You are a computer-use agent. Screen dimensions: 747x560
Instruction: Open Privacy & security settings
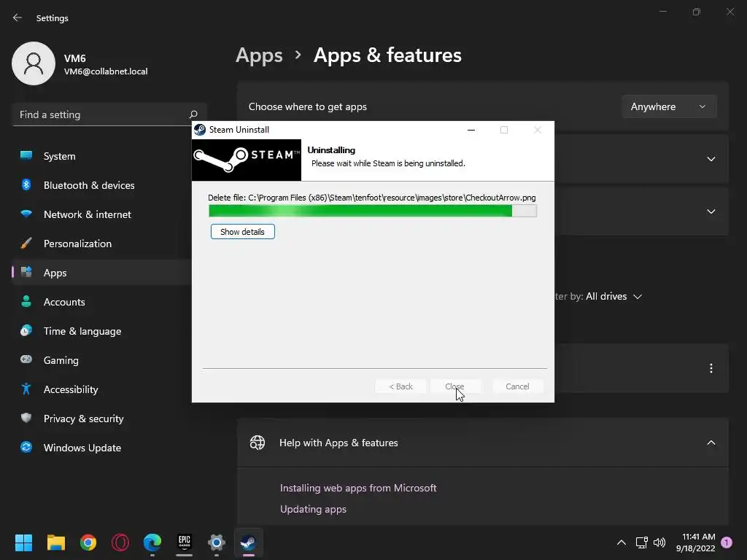102,419
